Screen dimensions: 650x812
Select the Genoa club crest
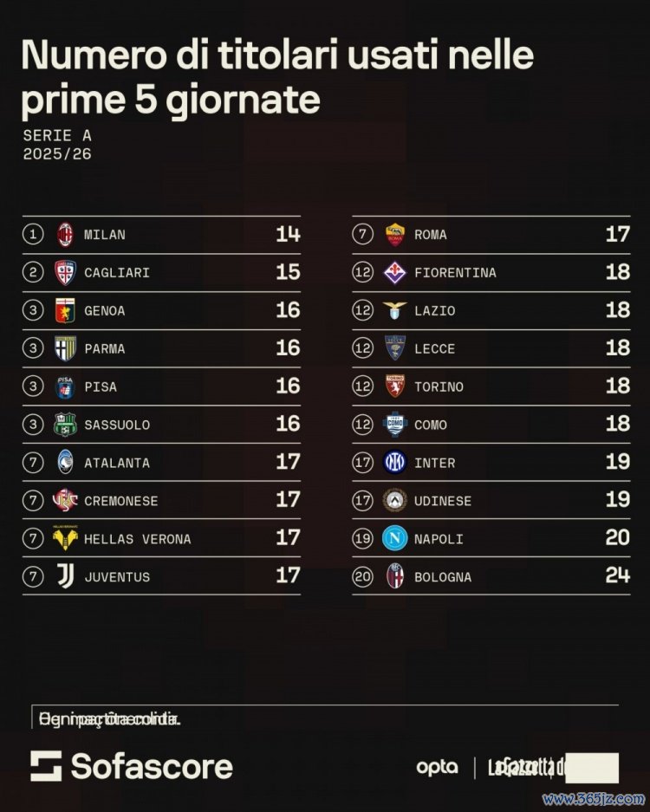[65, 310]
